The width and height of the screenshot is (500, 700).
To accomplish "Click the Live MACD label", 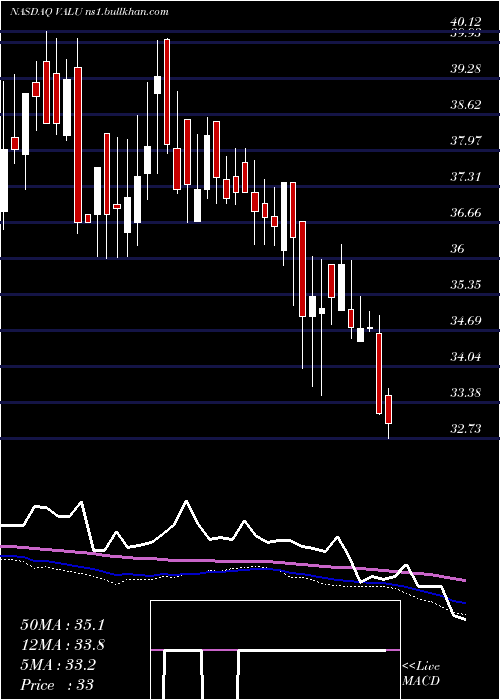I will click(x=421, y=673).
